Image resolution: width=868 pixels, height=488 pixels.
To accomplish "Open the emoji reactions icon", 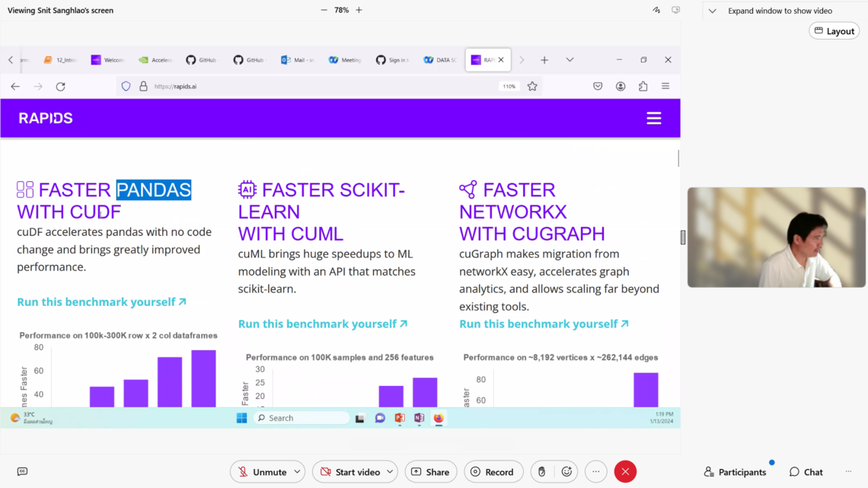I will click(x=566, y=472).
